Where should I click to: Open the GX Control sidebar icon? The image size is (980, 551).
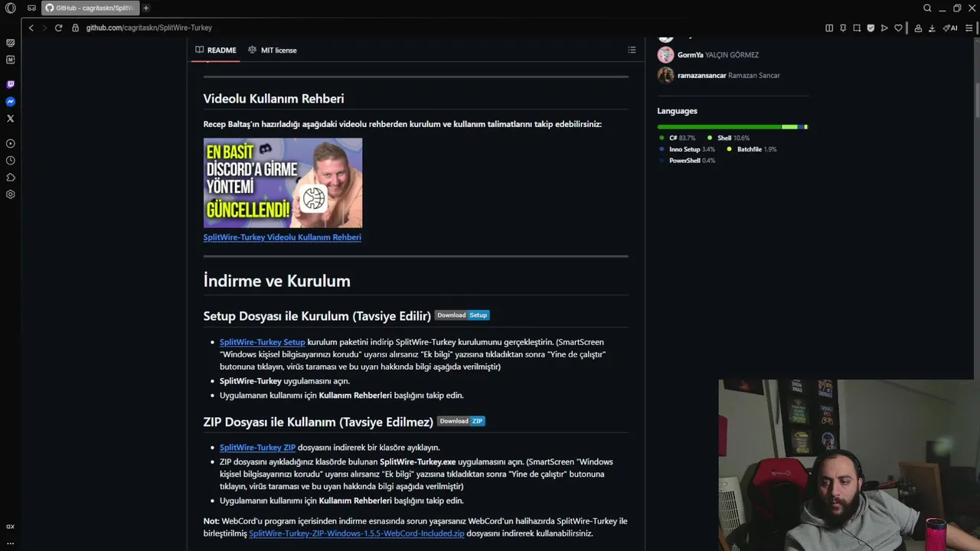pos(10,43)
